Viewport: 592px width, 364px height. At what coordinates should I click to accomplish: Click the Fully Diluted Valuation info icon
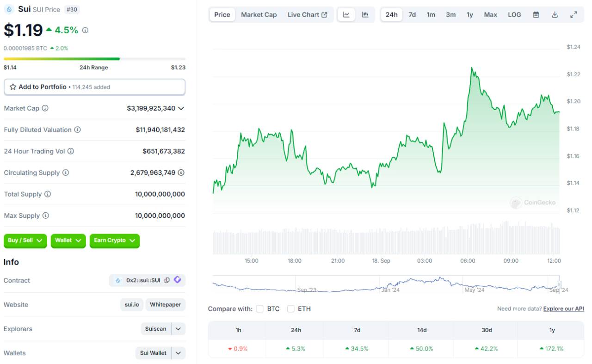[77, 130]
